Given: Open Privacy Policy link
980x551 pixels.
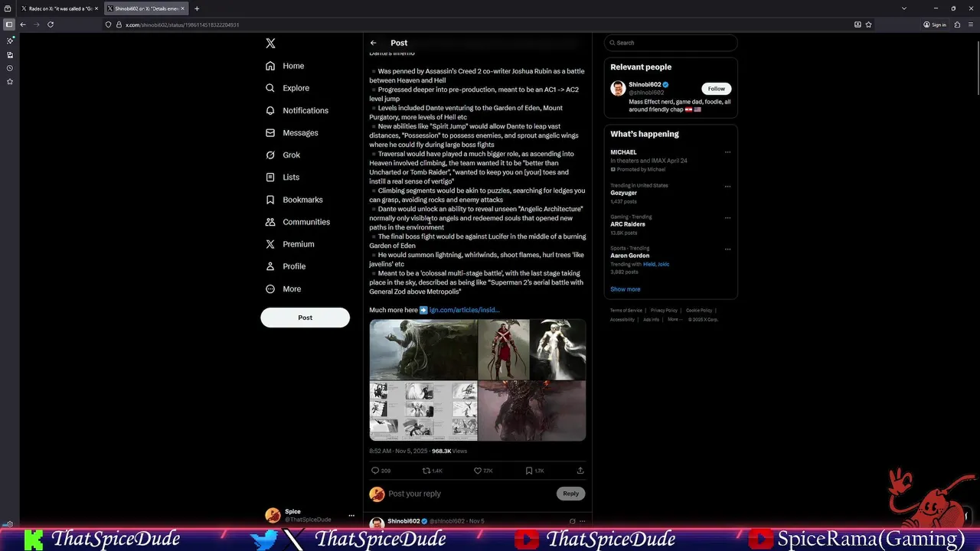Looking at the screenshot, I should tap(664, 311).
